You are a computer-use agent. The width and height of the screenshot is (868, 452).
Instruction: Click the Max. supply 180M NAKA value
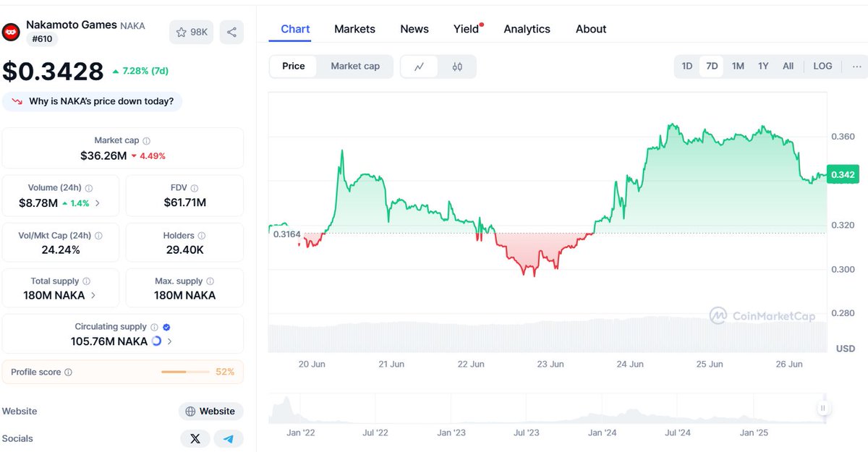click(185, 295)
